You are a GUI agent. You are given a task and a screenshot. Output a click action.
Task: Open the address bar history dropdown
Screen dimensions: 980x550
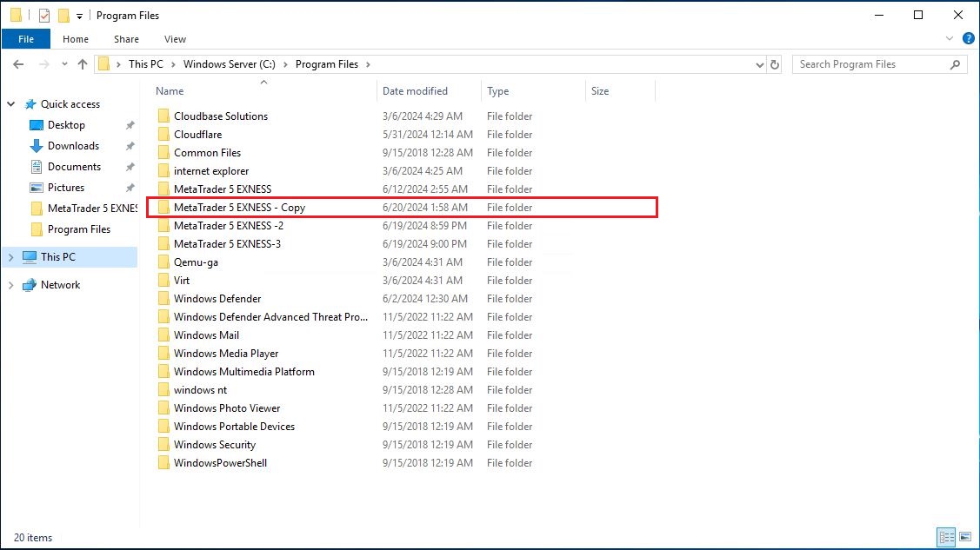click(x=759, y=64)
